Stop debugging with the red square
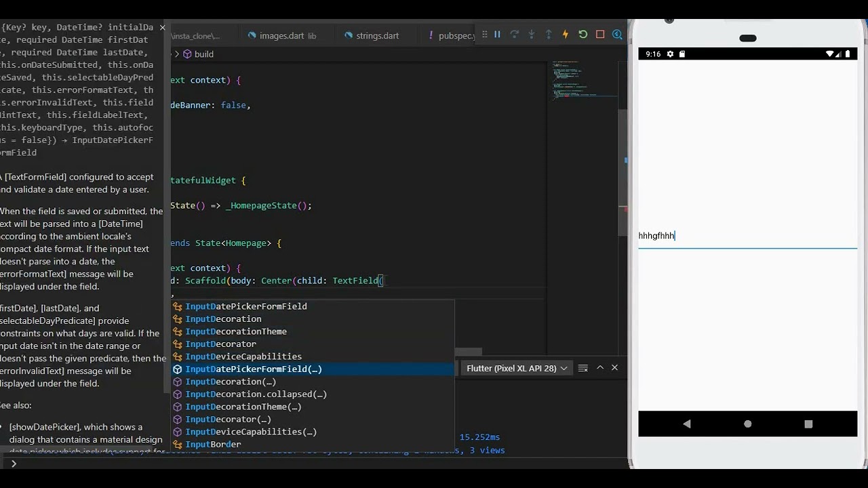Viewport: 868px width, 488px height. (600, 35)
